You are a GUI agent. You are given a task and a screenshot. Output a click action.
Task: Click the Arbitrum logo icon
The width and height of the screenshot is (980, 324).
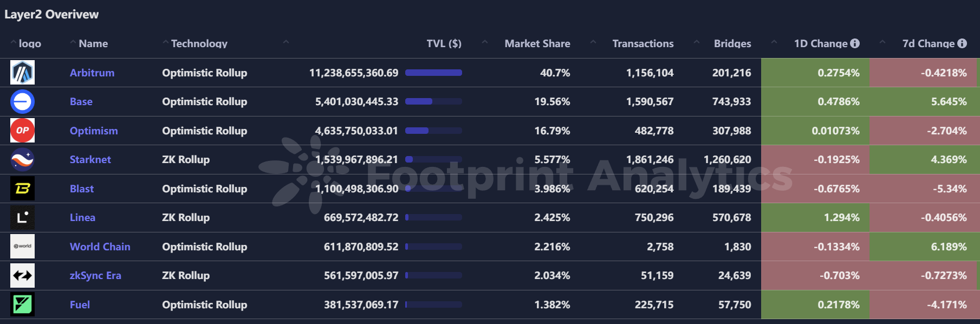[22, 72]
